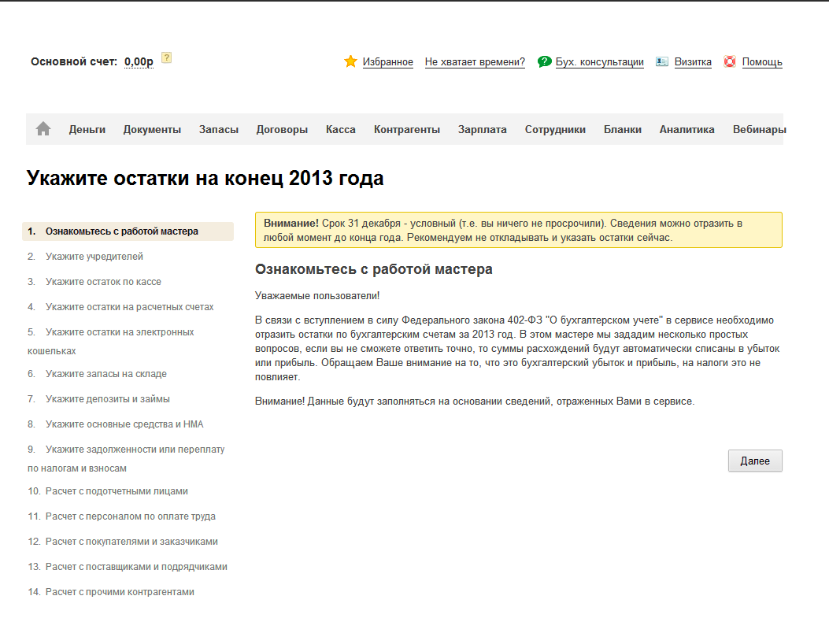
Task: Open the Избранное link
Action: click(387, 62)
